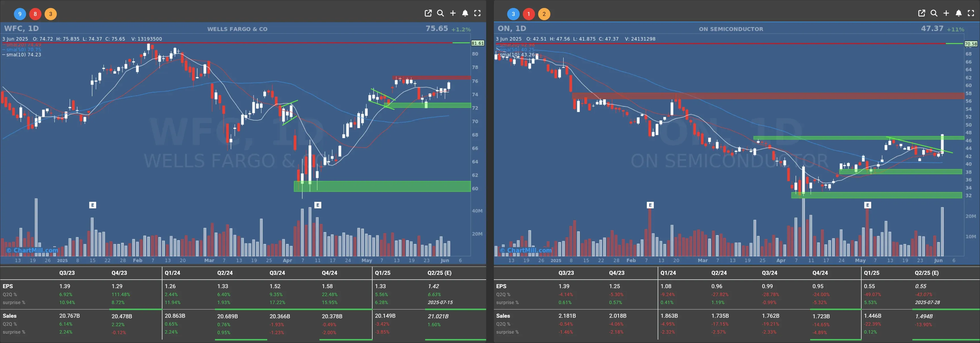The width and height of the screenshot is (980, 343).
Task: Click the May earnings E marker on ON chart
Action: (867, 205)
